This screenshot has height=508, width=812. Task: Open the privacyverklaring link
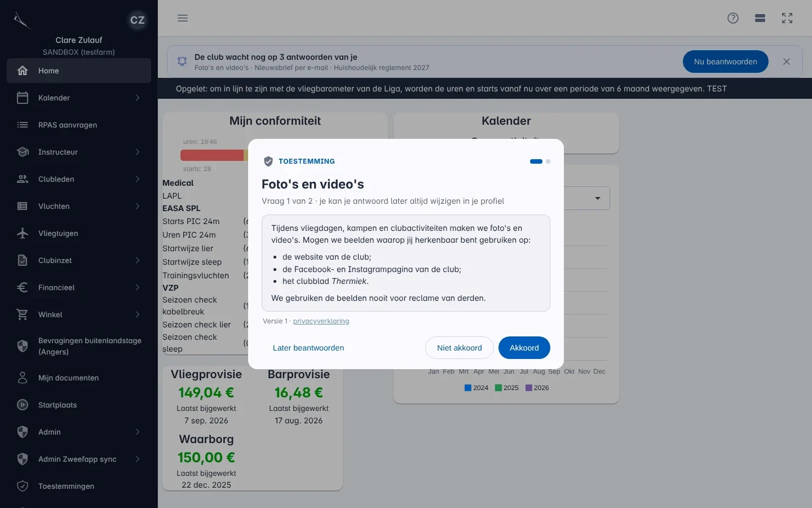pyautogui.click(x=321, y=321)
